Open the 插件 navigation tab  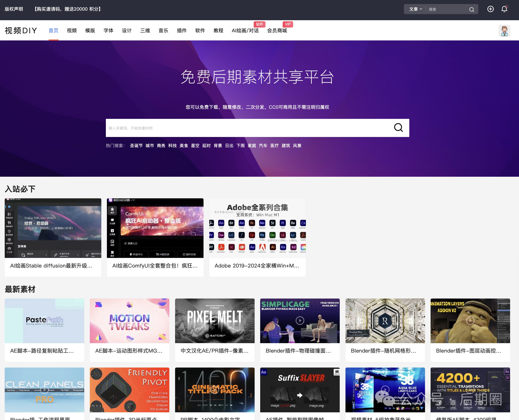[x=182, y=30]
